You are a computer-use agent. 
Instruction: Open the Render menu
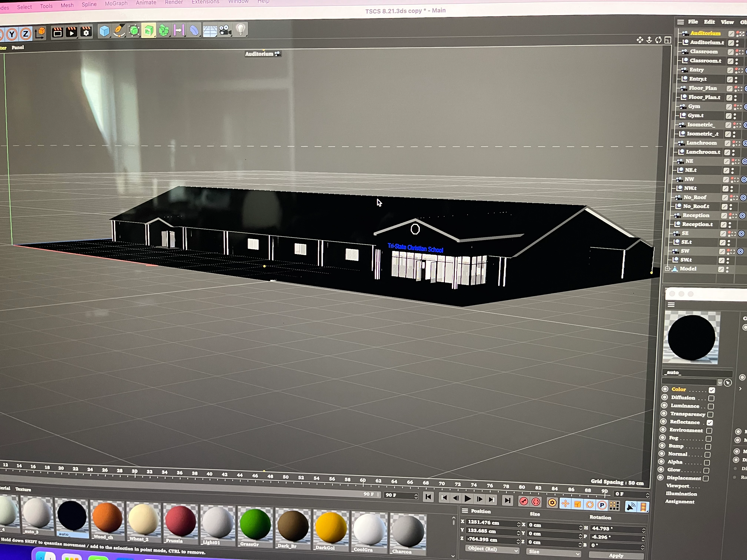[x=174, y=2]
